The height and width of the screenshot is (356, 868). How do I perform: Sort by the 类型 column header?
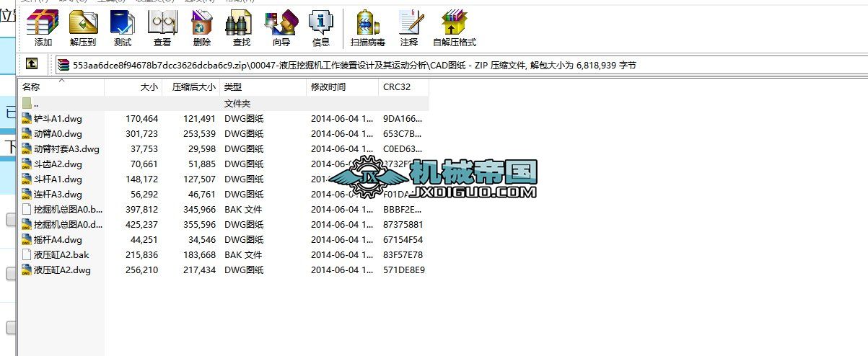coord(263,87)
